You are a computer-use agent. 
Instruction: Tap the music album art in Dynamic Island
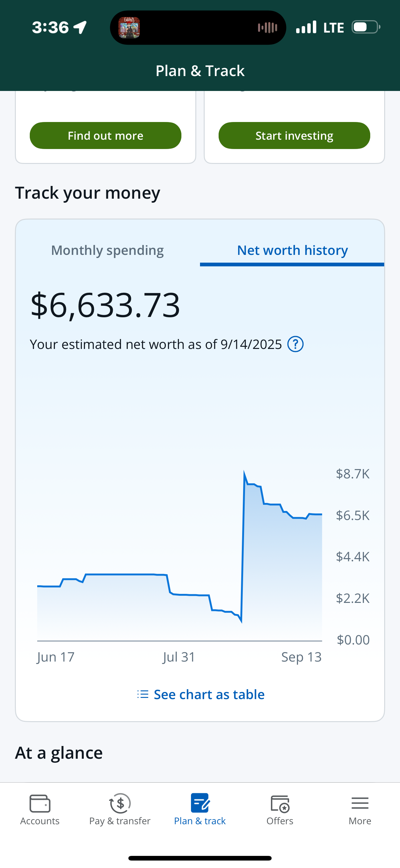[129, 28]
